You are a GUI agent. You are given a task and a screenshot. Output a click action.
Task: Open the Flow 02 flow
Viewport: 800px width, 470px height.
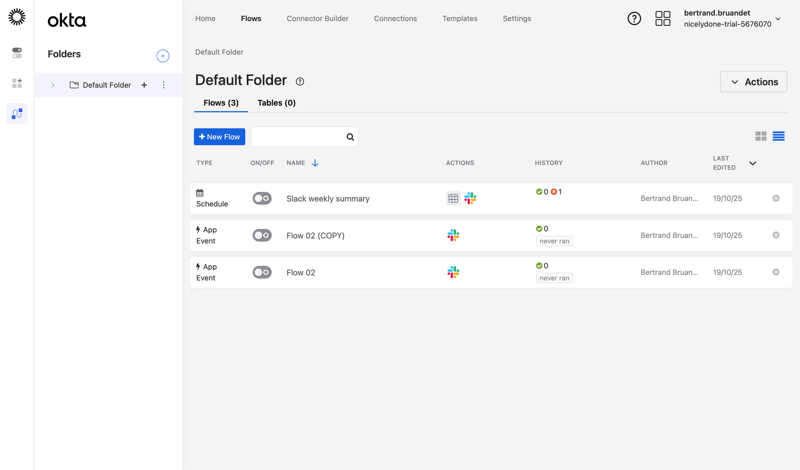(x=301, y=273)
